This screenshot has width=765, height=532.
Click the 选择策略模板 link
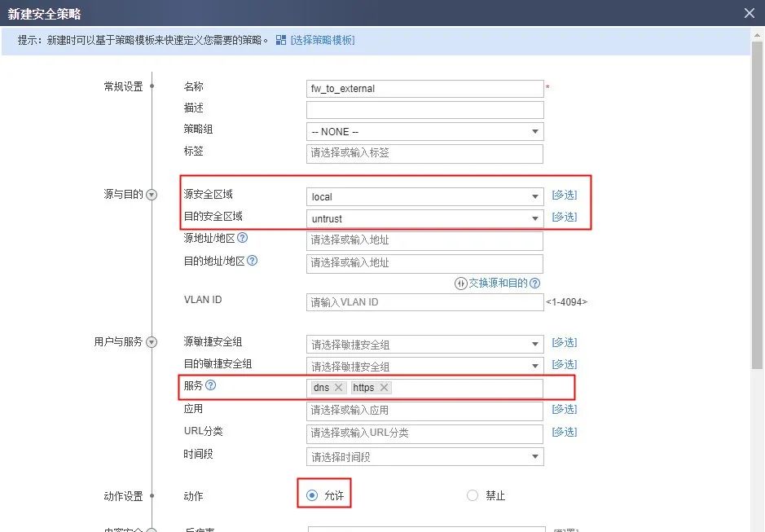(323, 40)
